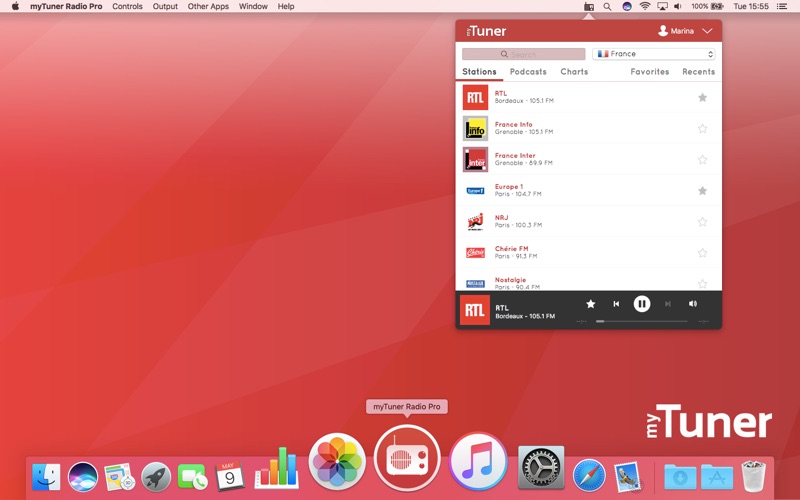The width and height of the screenshot is (800, 500).
Task: Click the myTuner radio menu bar icon
Action: pyautogui.click(x=589, y=6)
